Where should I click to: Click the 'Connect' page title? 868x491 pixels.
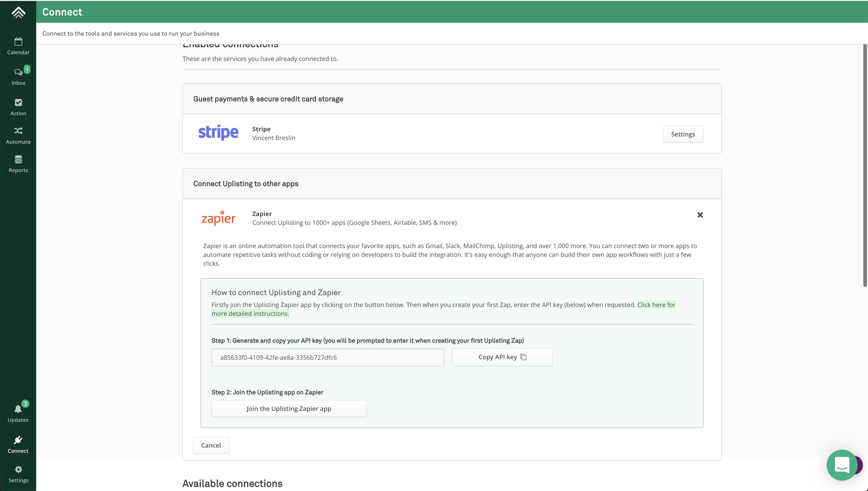pos(62,12)
